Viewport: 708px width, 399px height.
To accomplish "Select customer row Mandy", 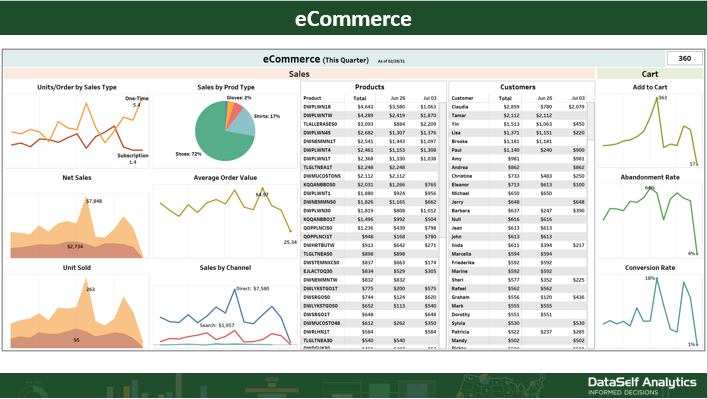I will coord(518,340).
